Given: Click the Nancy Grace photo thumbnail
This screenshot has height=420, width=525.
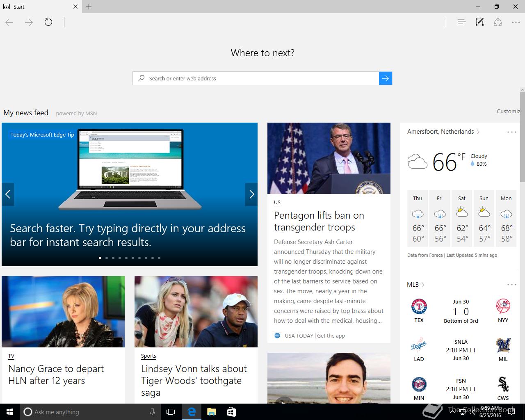Looking at the screenshot, I should pyautogui.click(x=63, y=312).
